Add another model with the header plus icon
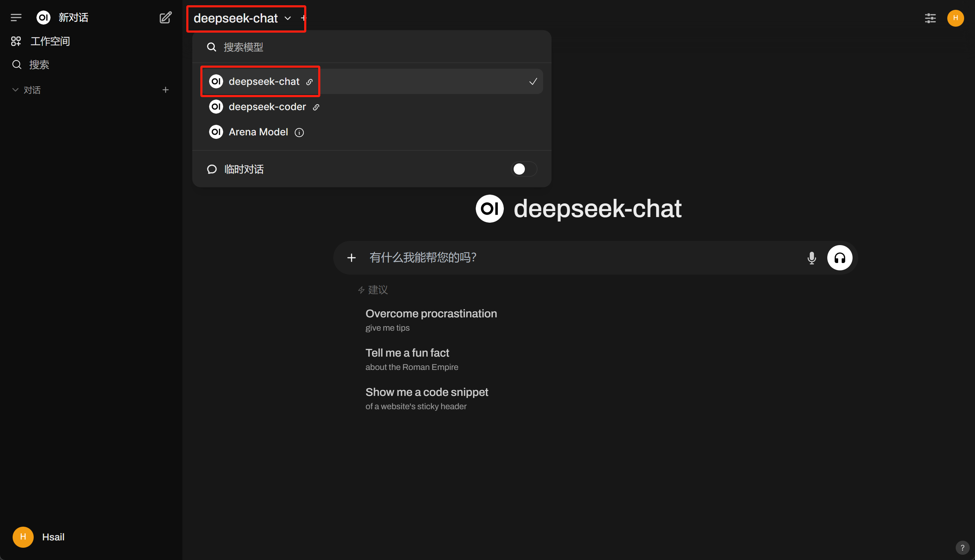Image resolution: width=975 pixels, height=560 pixels. click(x=303, y=18)
